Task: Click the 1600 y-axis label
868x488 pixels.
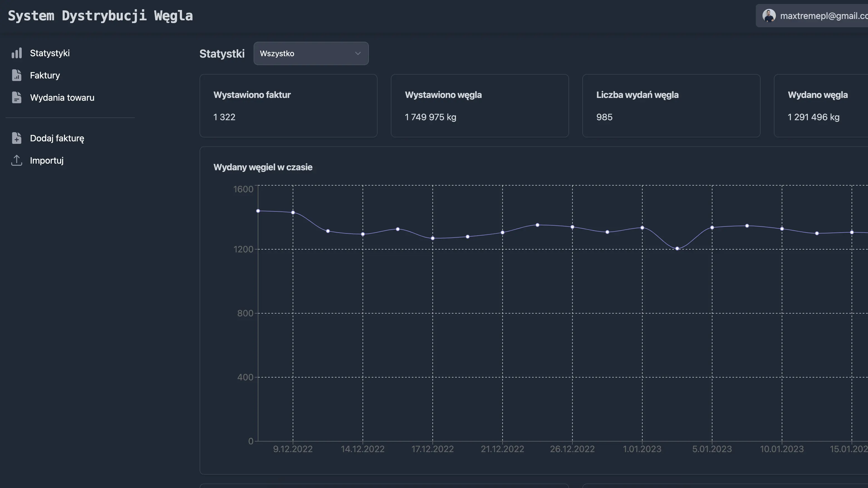Action: pos(243,189)
